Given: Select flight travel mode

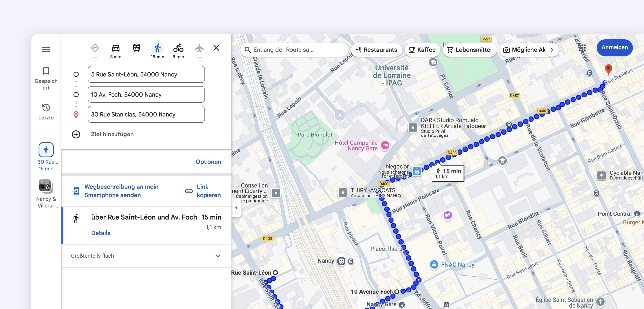Looking at the screenshot, I should coord(199,48).
